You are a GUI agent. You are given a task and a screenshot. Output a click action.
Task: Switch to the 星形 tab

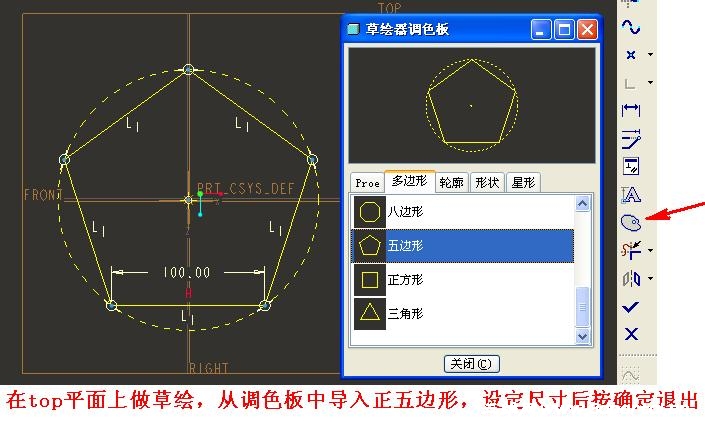(x=523, y=182)
